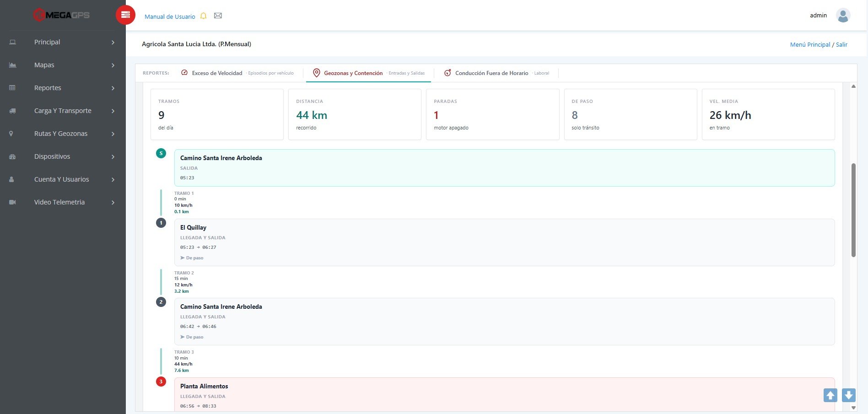Viewport: 868px width, 414px height.
Task: Click the clock icon for Conducción Fuera de Horario
Action: [x=447, y=73]
